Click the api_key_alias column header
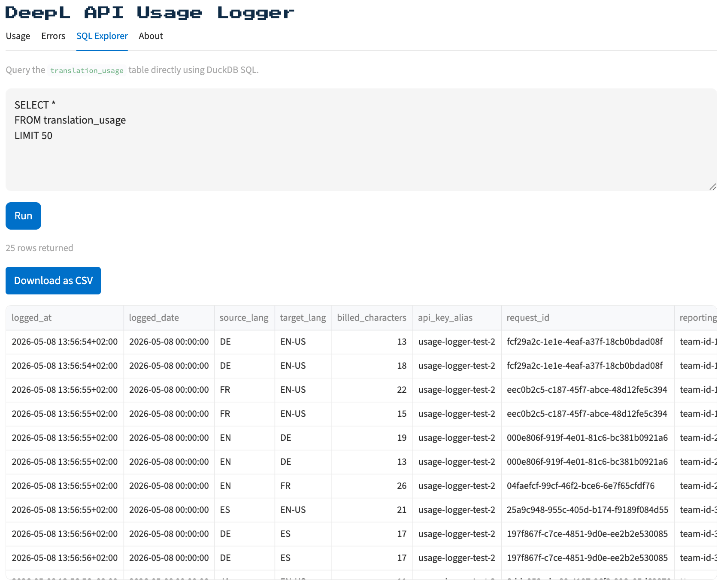This screenshot has height=588, width=727. (457, 318)
